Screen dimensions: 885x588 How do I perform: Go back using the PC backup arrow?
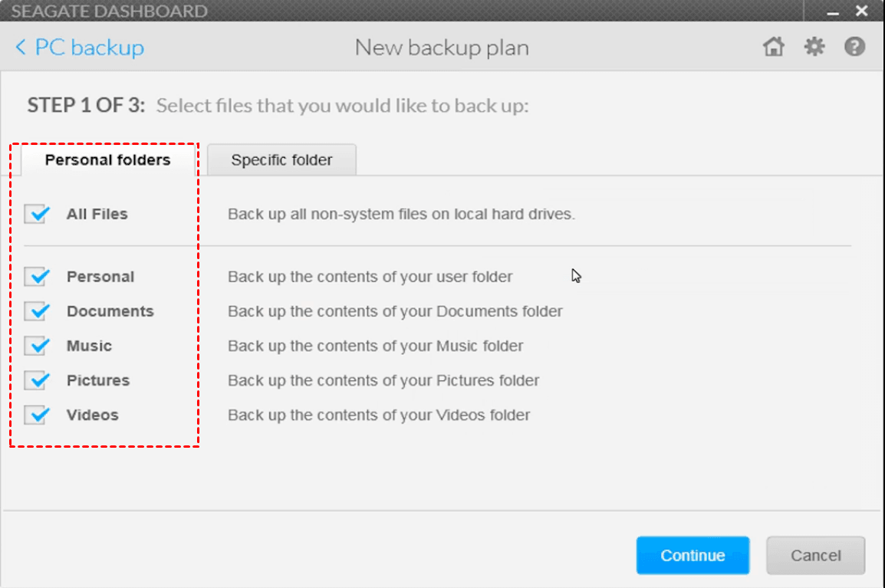[x=21, y=48]
